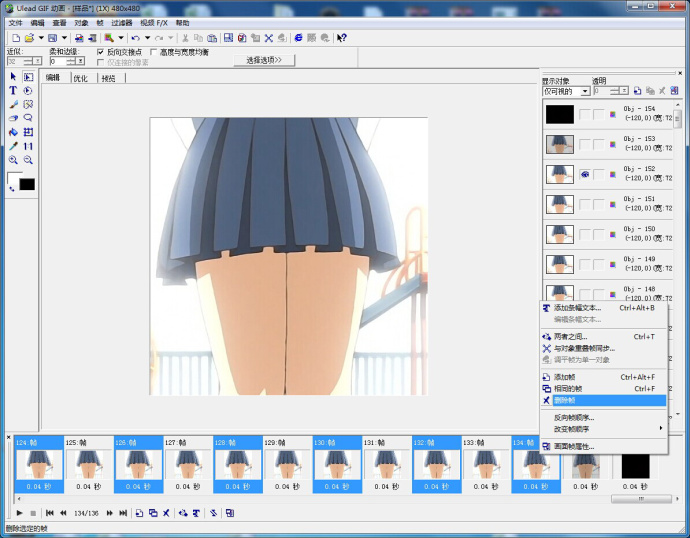Image resolution: width=690 pixels, height=538 pixels.
Task: Select the Paint Bucket fill tool
Action: click(13, 132)
